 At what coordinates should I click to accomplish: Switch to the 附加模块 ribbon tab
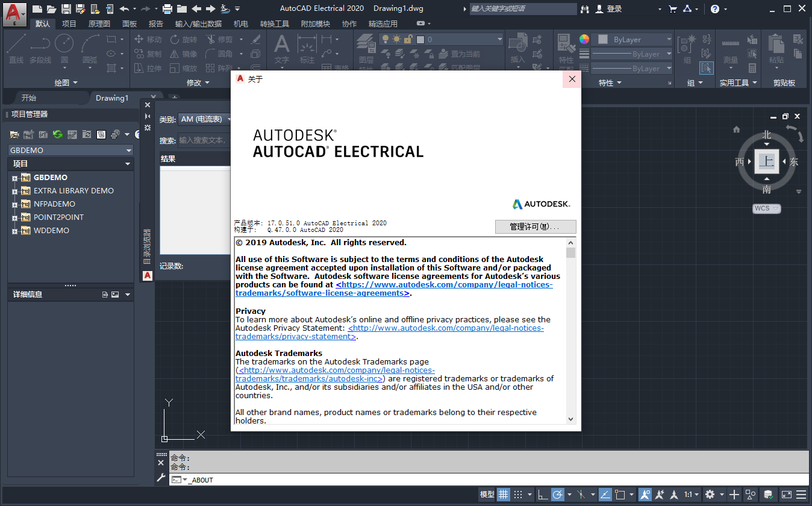click(x=316, y=23)
